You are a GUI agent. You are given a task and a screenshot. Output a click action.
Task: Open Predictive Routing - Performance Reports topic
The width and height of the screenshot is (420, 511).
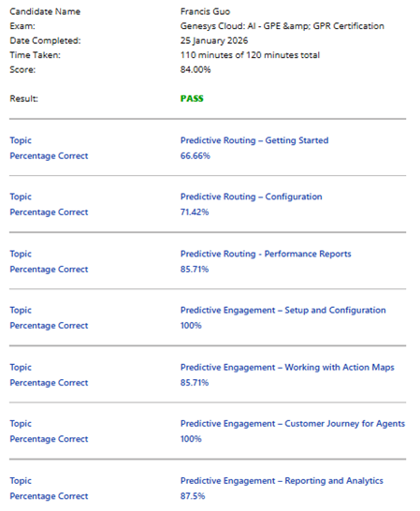point(266,254)
